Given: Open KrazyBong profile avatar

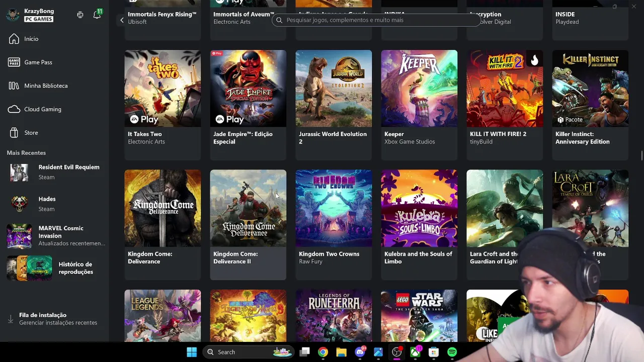Looking at the screenshot, I should point(13,15).
